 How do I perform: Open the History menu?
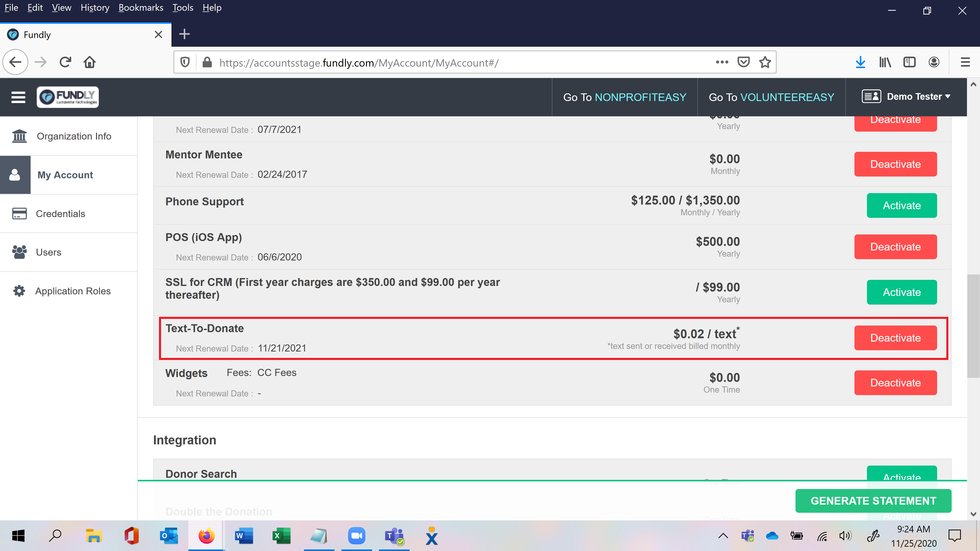point(95,8)
